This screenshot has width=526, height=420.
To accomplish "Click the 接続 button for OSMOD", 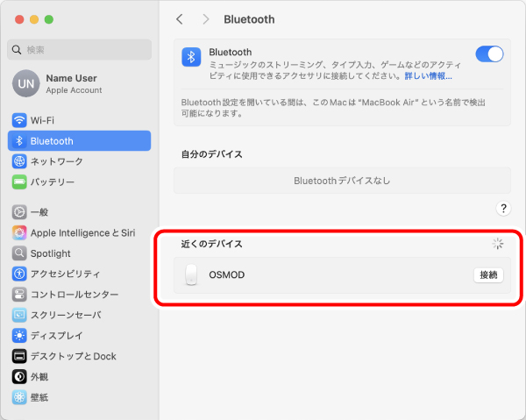I will pos(488,275).
